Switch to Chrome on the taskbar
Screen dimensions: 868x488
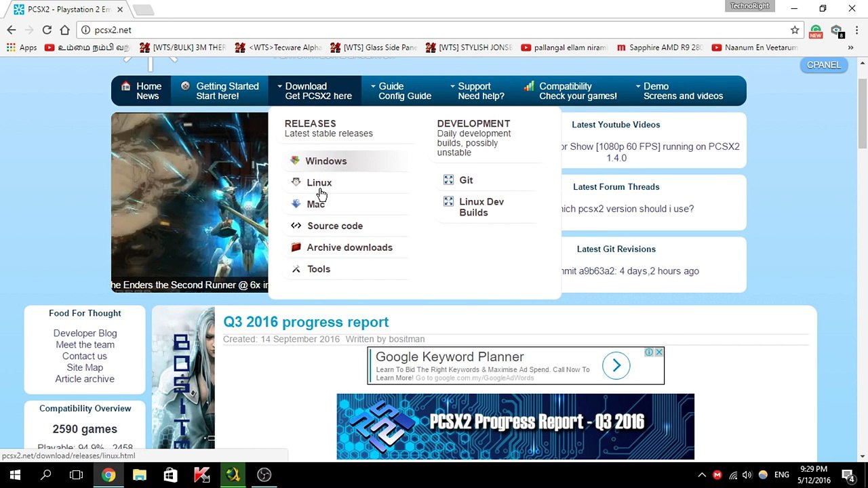pyautogui.click(x=108, y=475)
